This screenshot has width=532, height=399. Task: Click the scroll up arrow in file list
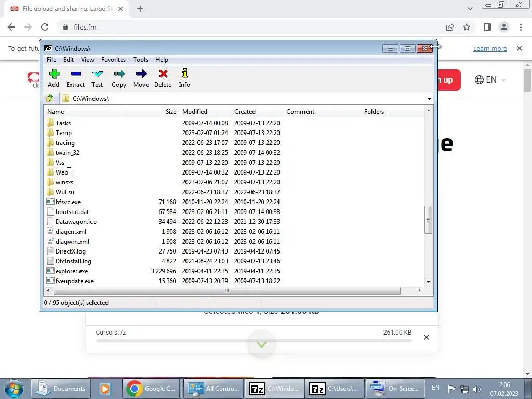(429, 110)
